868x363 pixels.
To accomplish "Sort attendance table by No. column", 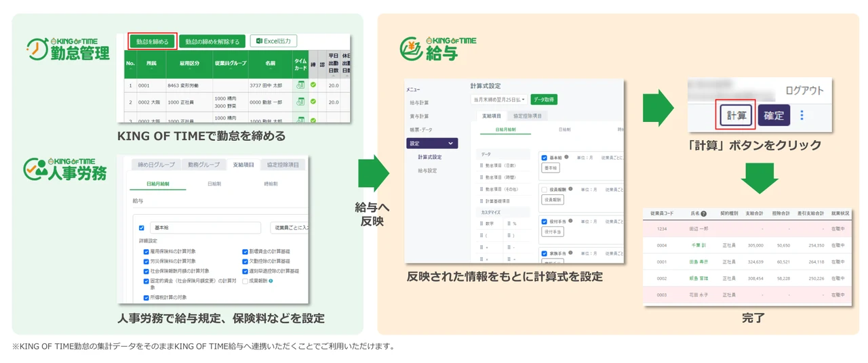I will pyautogui.click(x=130, y=64).
